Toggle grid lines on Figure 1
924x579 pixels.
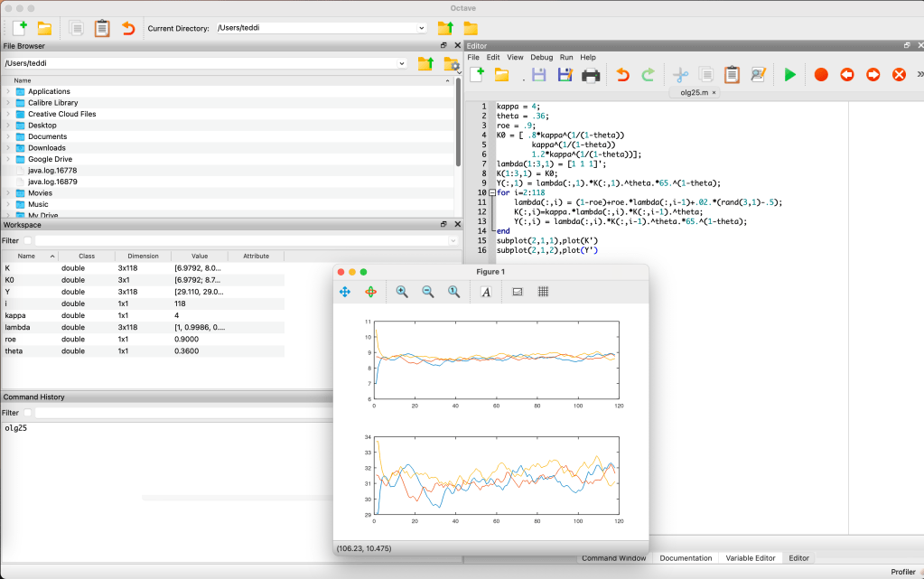[x=544, y=292]
